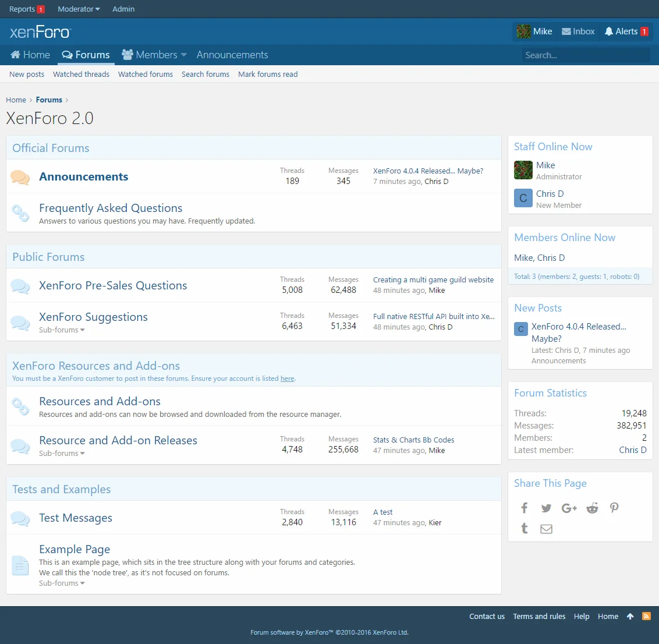Expand Sub-forums under Resource and Add-on Releases
Image resolution: width=659 pixels, height=644 pixels.
62,453
